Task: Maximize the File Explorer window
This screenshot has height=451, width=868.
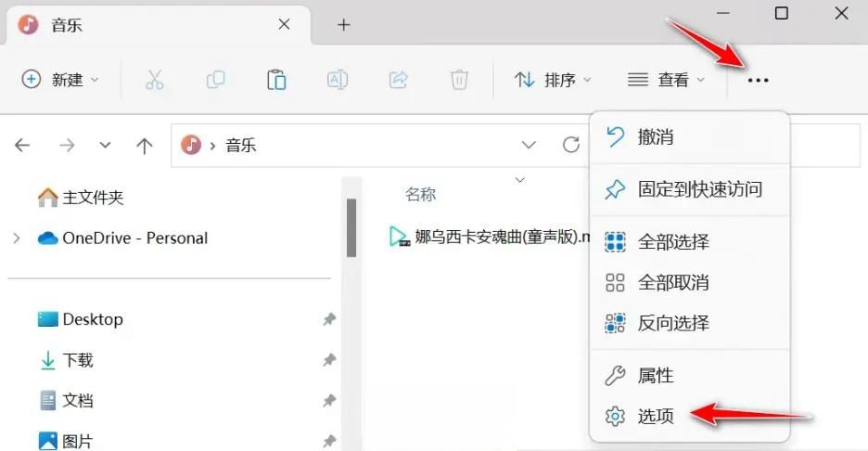Action: 781,13
